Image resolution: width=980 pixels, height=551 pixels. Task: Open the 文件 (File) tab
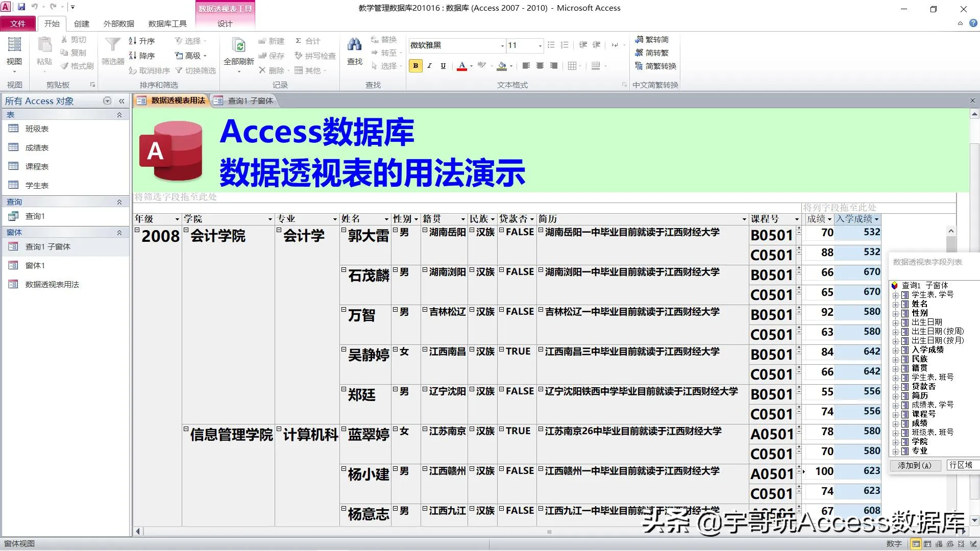(18, 23)
